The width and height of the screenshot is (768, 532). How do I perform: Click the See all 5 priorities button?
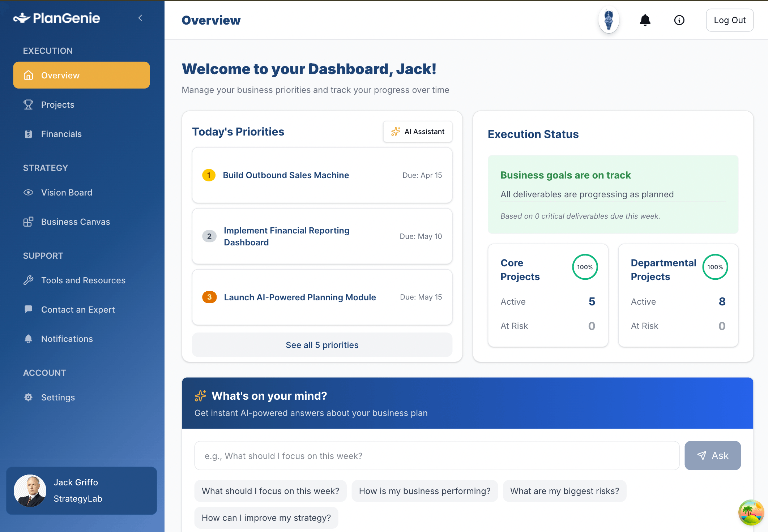[x=322, y=345]
